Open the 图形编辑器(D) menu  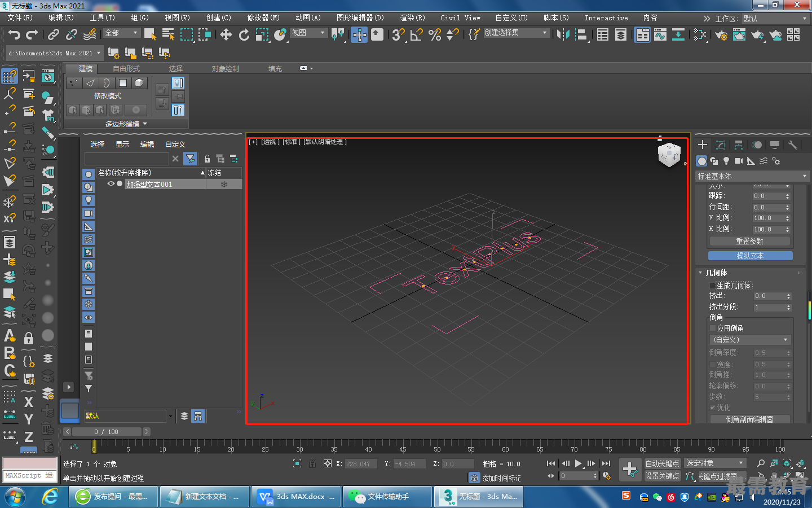coord(360,18)
